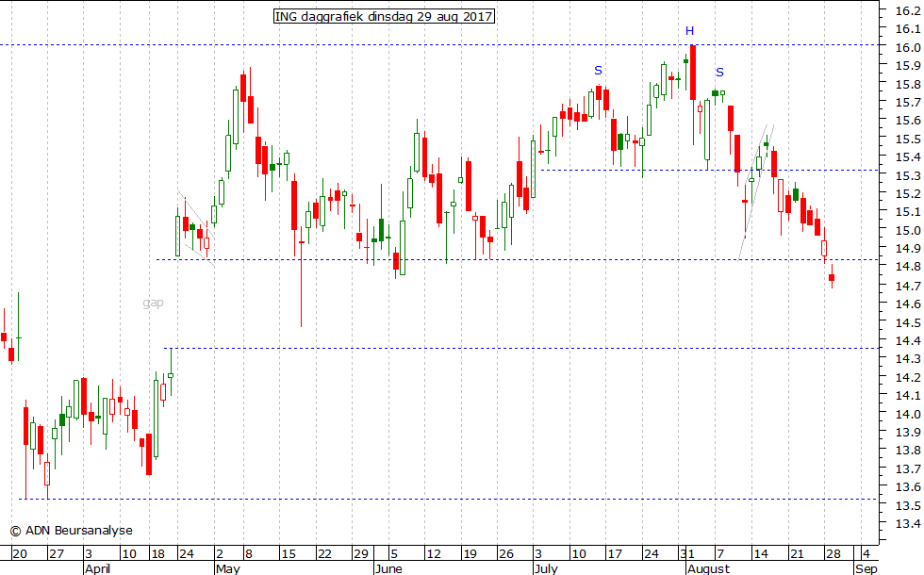Image resolution: width=924 pixels, height=575 pixels.
Task: Click the price label 14.8
Action: tap(908, 267)
